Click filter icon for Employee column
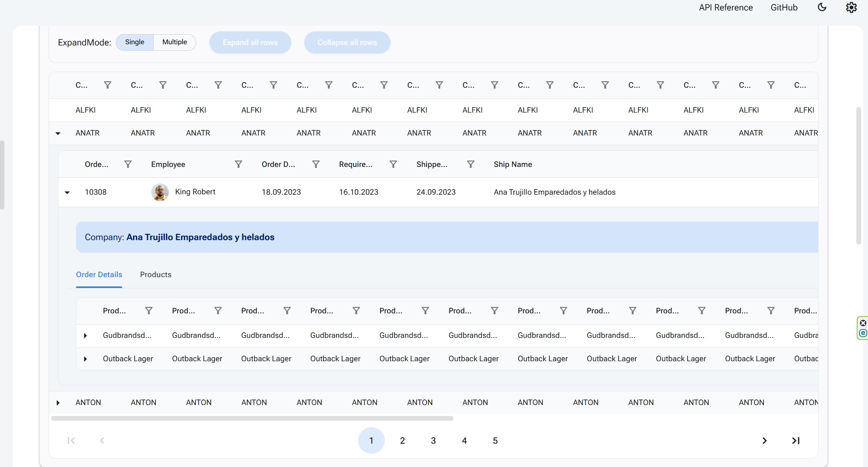 click(238, 164)
